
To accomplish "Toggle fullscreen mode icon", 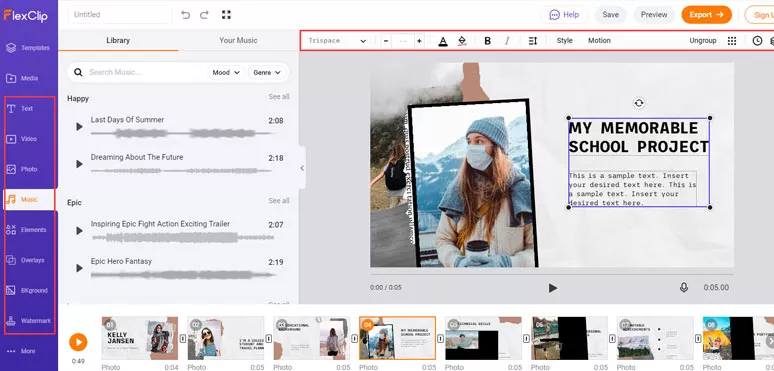I will coord(226,14).
